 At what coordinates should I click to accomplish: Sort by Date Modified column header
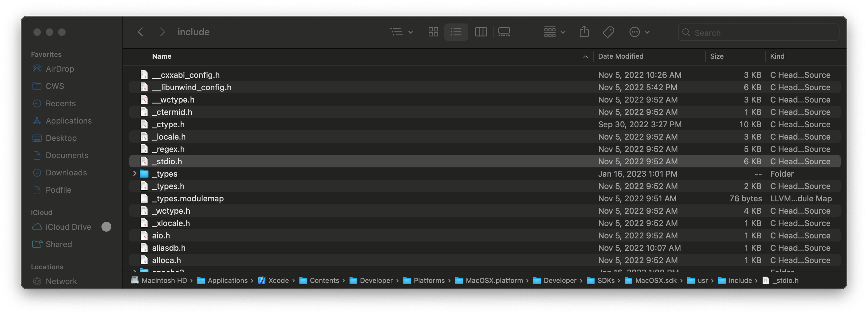coord(620,56)
